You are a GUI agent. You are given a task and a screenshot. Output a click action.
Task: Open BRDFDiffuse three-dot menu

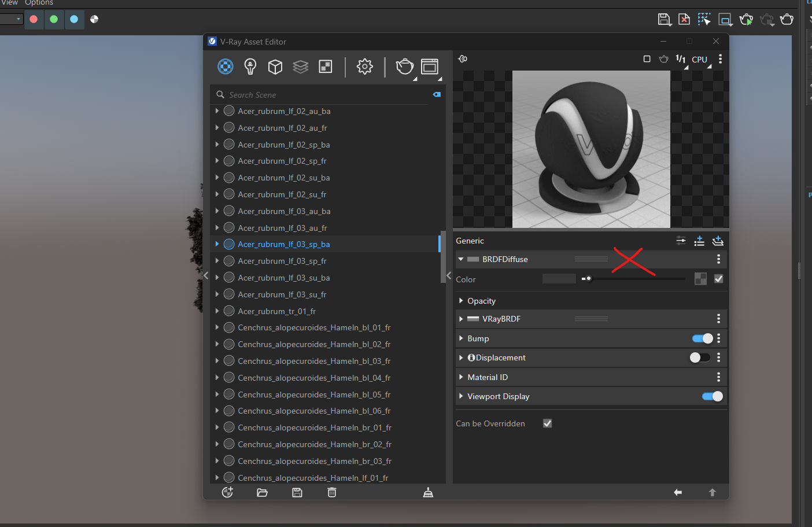(719, 259)
